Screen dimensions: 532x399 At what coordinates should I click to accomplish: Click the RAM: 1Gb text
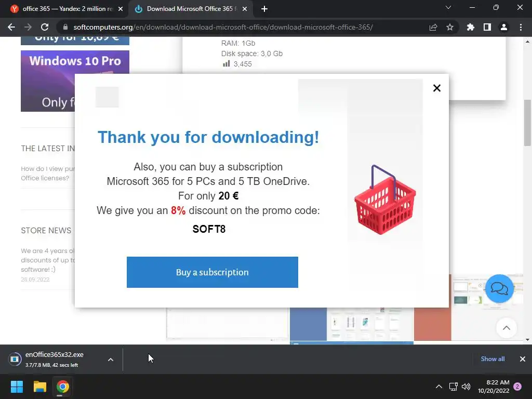(238, 43)
